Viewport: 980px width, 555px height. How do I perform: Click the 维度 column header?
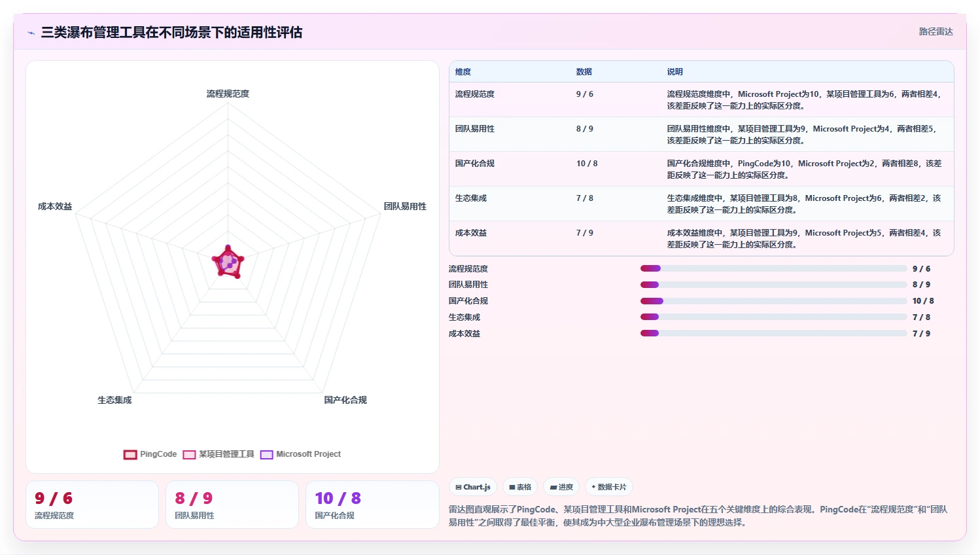click(463, 72)
